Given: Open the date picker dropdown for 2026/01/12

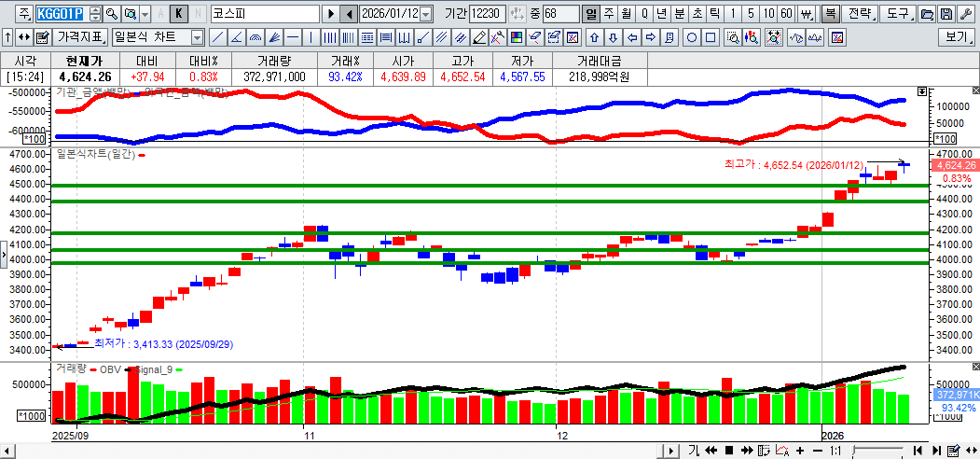Looking at the screenshot, I should (x=426, y=14).
